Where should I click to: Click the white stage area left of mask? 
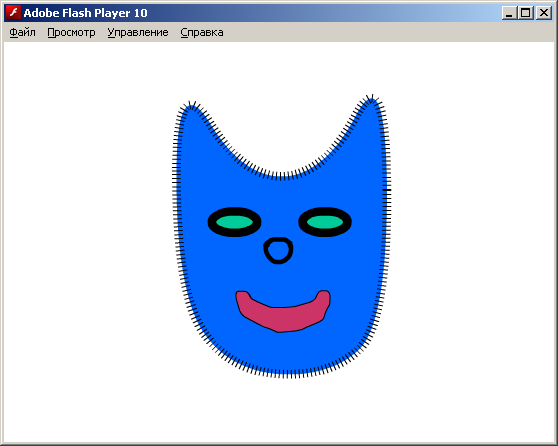[89, 242]
